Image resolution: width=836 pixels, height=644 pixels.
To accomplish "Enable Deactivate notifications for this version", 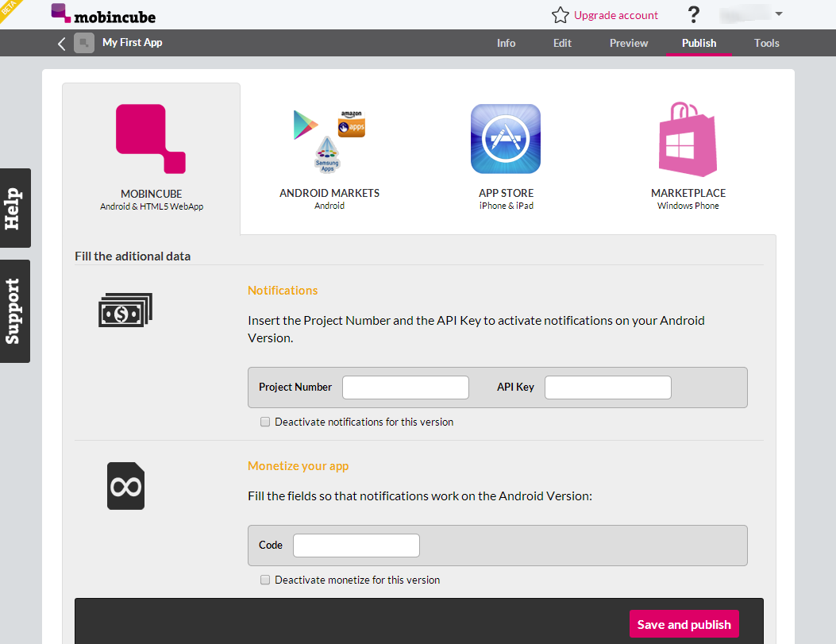I will pos(265,422).
